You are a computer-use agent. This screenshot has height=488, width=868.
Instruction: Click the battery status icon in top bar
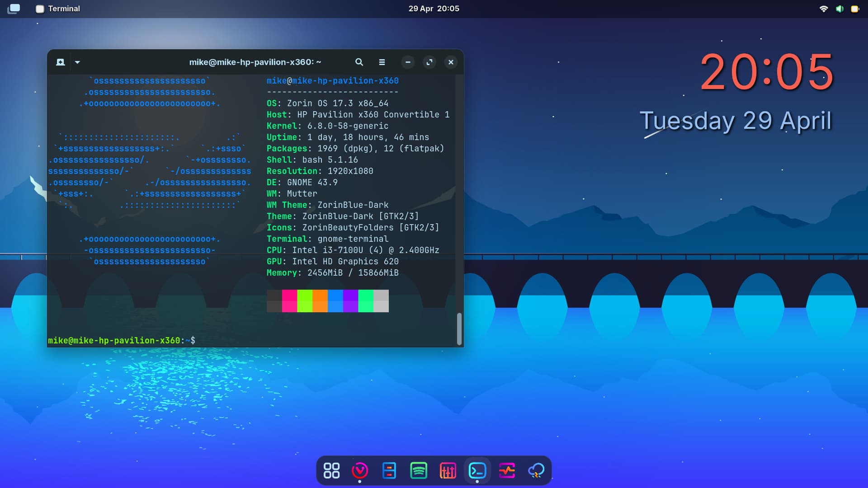point(854,9)
